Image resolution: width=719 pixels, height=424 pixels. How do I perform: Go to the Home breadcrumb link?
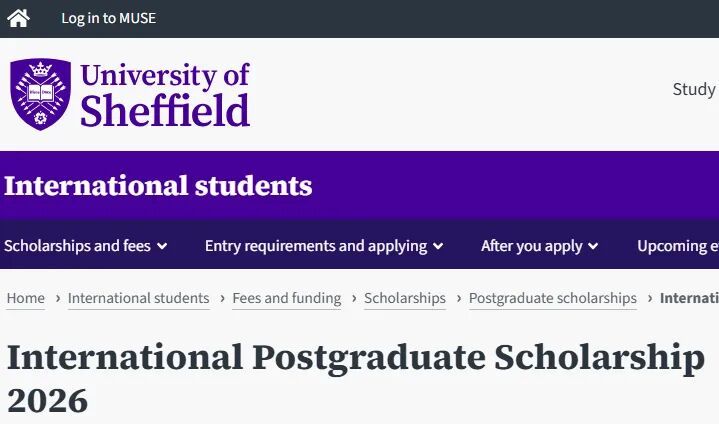point(26,298)
